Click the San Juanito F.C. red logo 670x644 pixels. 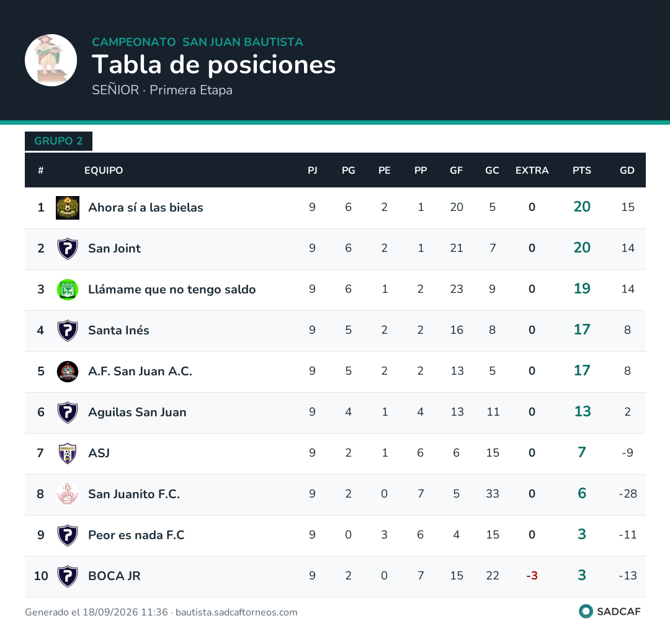click(x=68, y=494)
